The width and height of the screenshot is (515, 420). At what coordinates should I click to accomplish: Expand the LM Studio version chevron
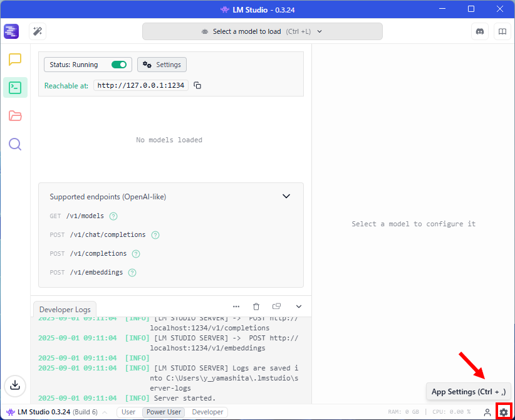click(105, 412)
